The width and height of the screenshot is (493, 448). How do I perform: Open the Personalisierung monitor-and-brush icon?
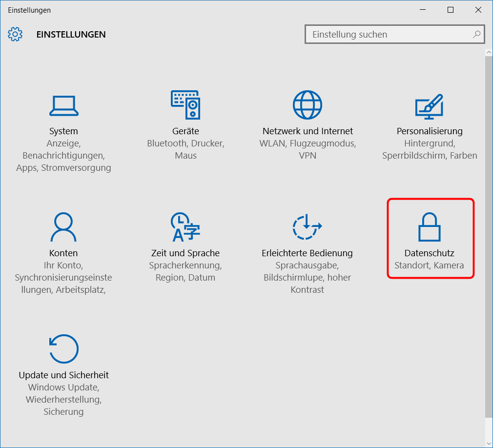(x=429, y=106)
